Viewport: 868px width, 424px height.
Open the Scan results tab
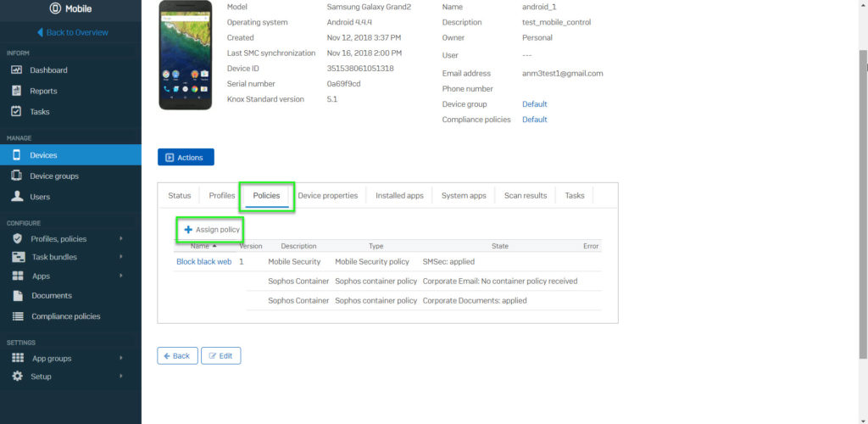526,195
